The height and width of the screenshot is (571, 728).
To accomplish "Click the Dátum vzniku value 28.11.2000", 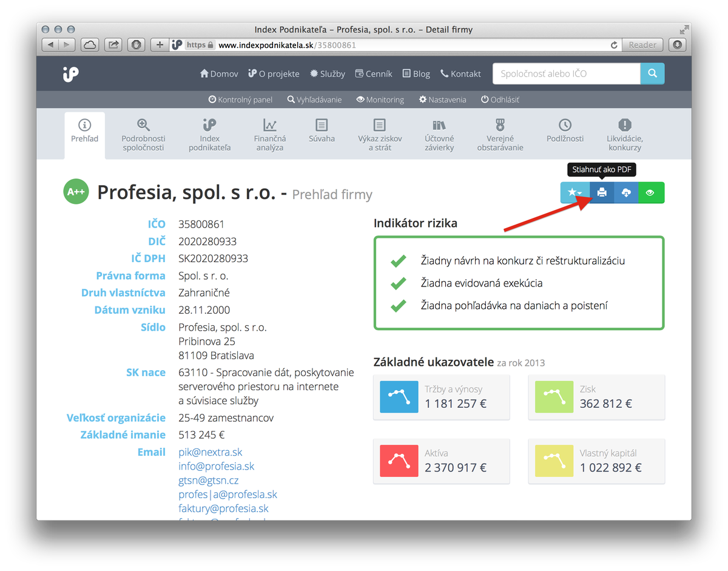I will pos(203,310).
